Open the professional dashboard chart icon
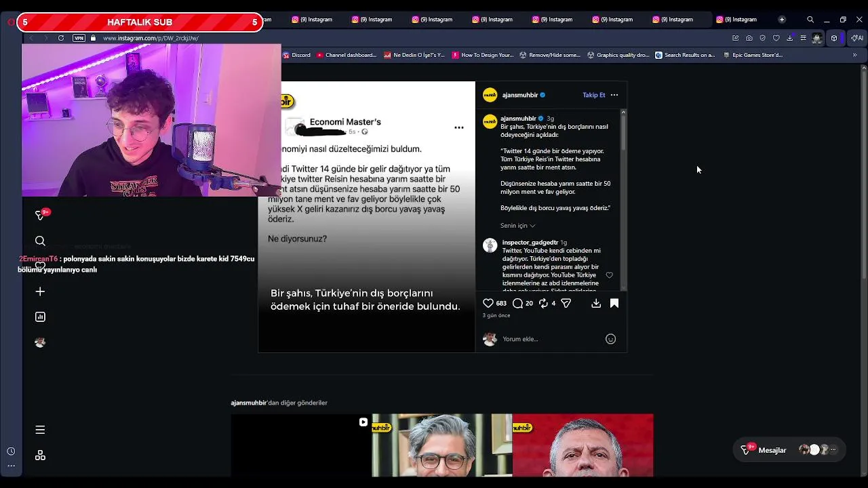Viewport: 868px width, 488px height. (x=40, y=317)
